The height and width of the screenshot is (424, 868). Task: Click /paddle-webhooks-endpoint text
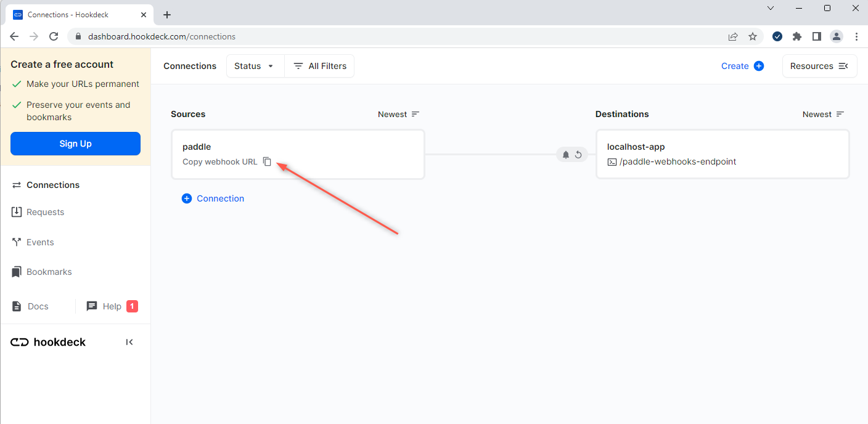[678, 161]
